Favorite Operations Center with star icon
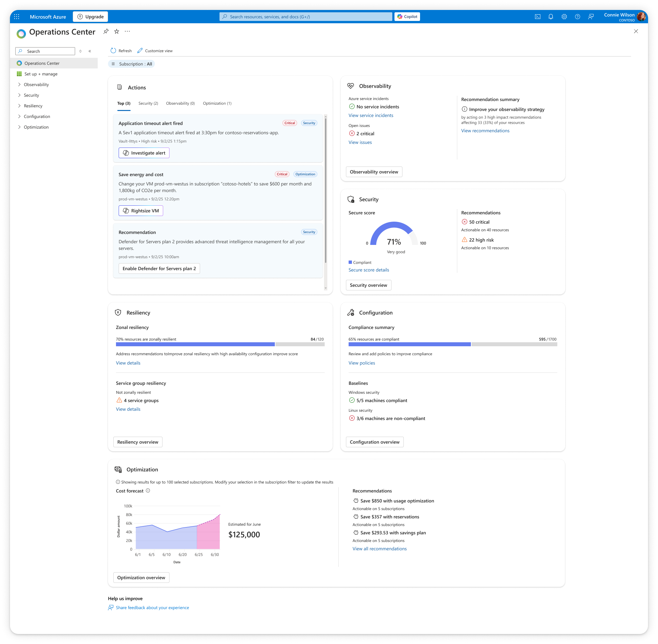Image resolution: width=658 pixels, height=644 pixels. 117,32
